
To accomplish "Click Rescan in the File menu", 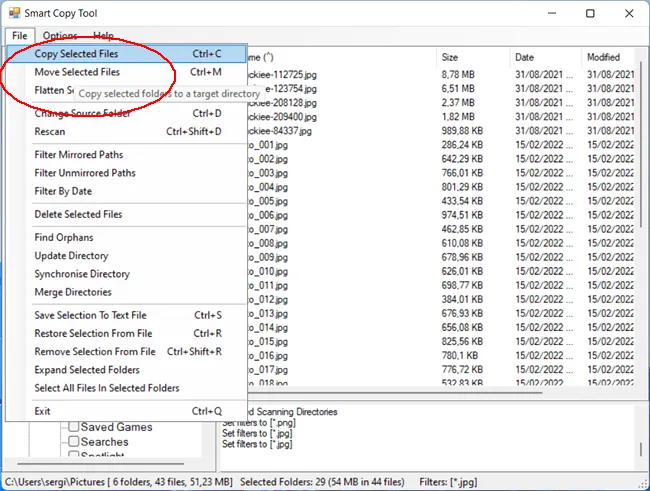I will pyautogui.click(x=127, y=132).
